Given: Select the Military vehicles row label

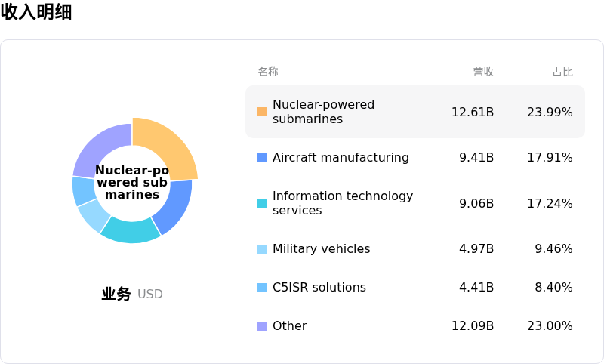Looking at the screenshot, I should point(322,248).
